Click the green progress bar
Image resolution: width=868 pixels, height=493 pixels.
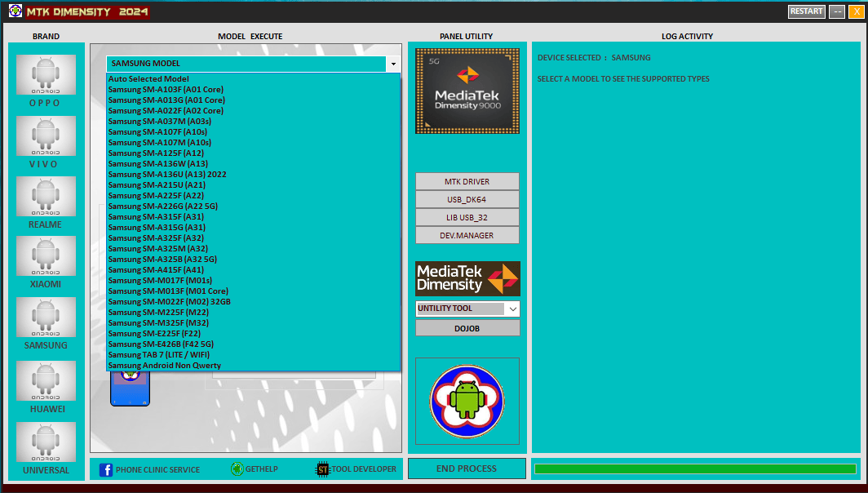tap(695, 469)
